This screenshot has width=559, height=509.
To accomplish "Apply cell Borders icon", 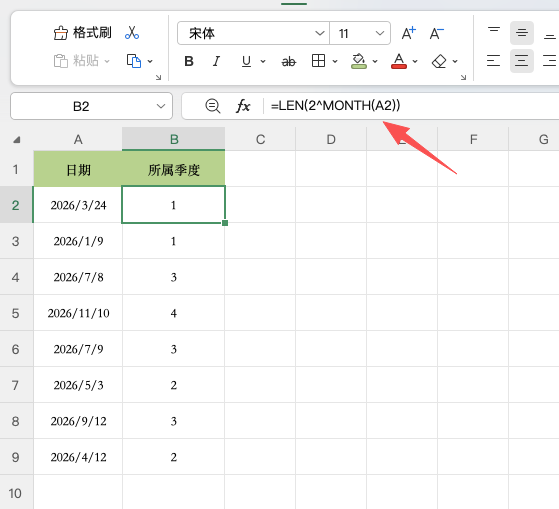I will click(x=318, y=61).
